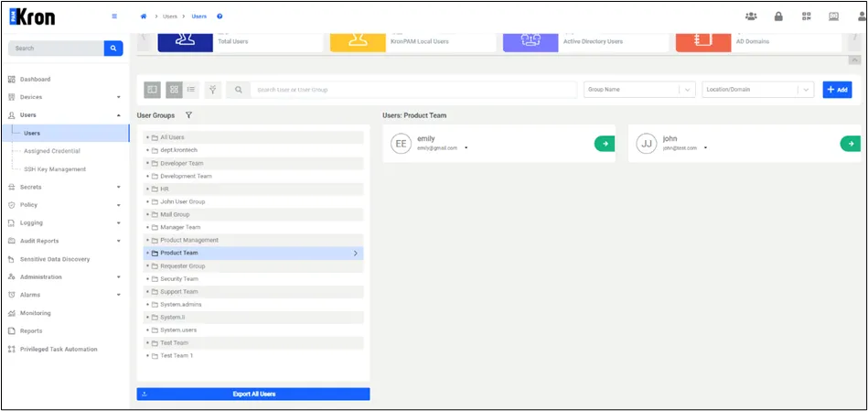The height and width of the screenshot is (411, 868).
Task: Open Monitoring in the sidebar
Action: pos(35,313)
